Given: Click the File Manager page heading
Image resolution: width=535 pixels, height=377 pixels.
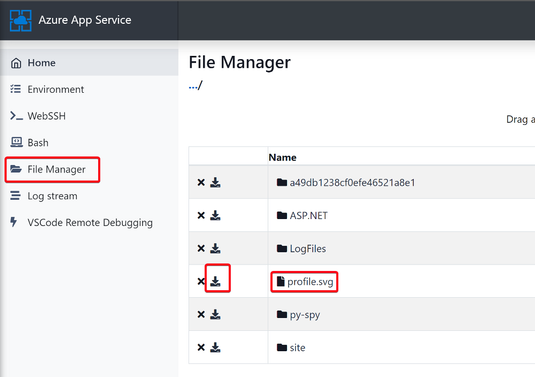Looking at the screenshot, I should pos(240,62).
